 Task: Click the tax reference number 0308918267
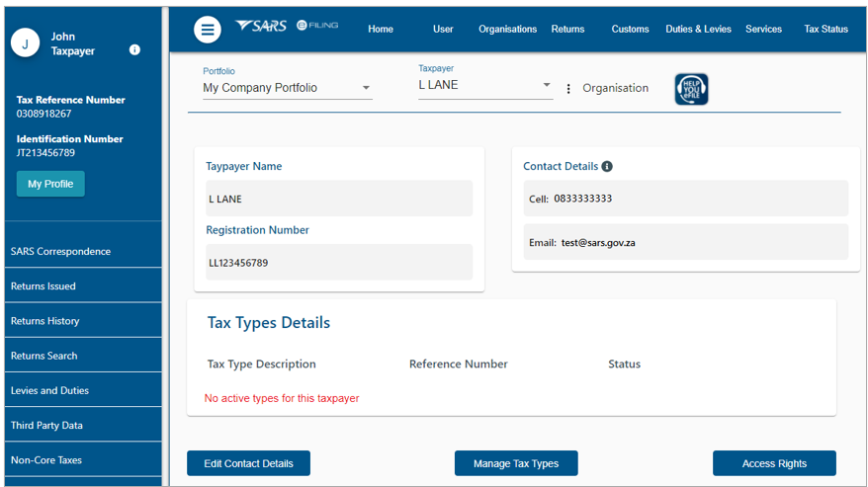(43, 114)
